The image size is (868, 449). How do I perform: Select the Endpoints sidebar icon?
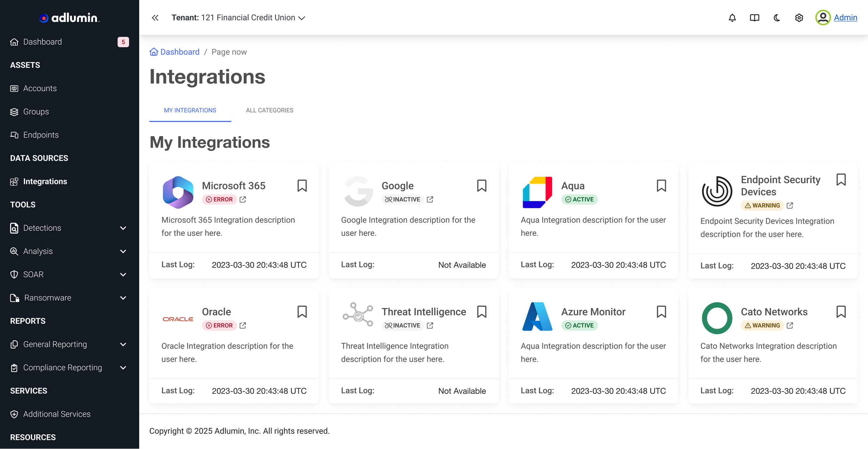coord(14,135)
